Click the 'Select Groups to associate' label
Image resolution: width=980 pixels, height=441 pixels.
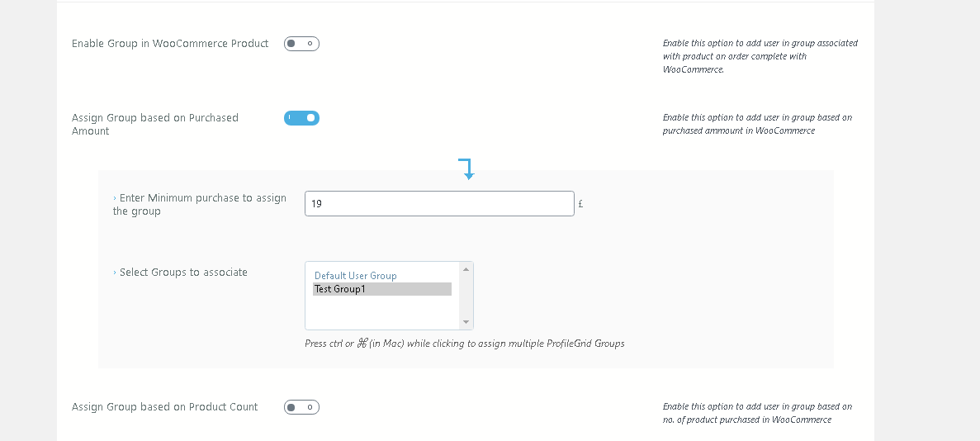pos(183,273)
